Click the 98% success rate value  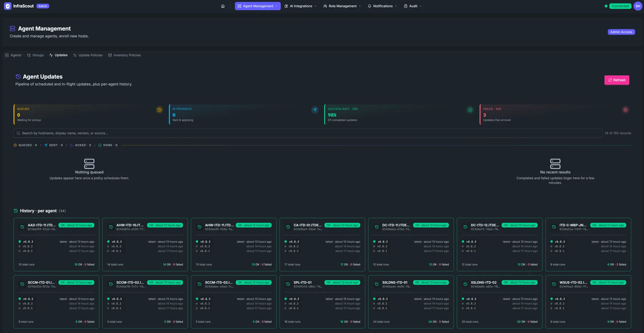[x=332, y=115]
